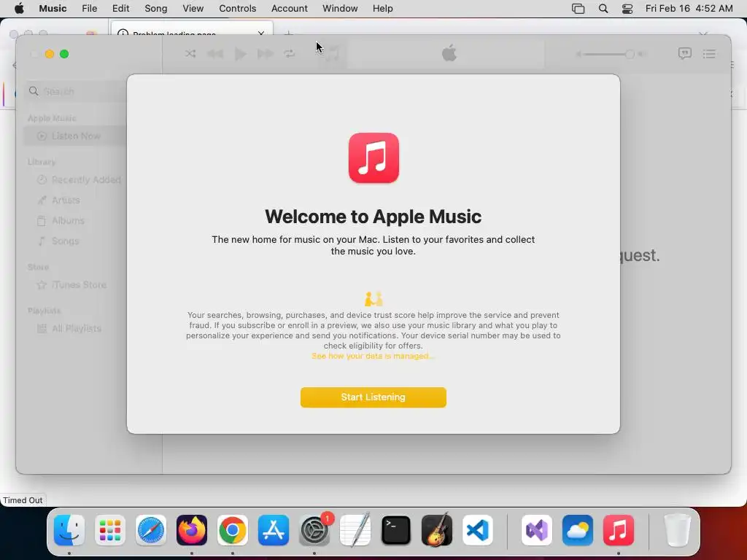Open the Window menu

click(x=340, y=9)
